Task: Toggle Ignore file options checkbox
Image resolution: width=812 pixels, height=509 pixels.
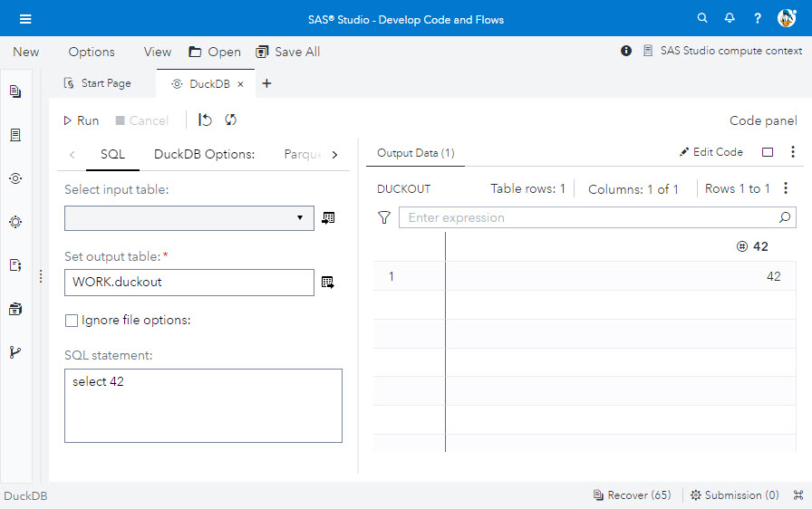Action: 72,321
